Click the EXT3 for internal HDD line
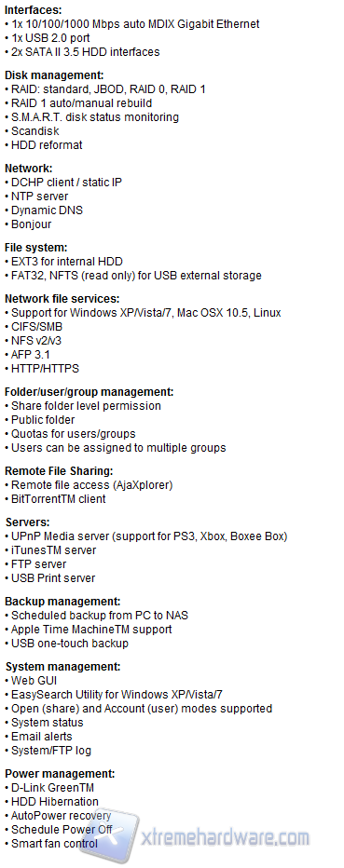The height and width of the screenshot is (868, 344). click(63, 262)
